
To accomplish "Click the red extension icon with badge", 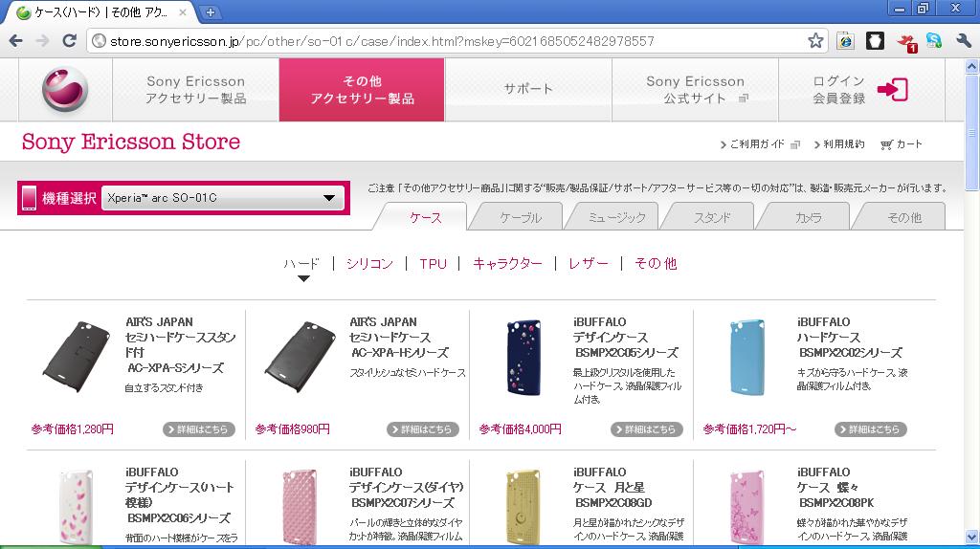I will coord(905,42).
